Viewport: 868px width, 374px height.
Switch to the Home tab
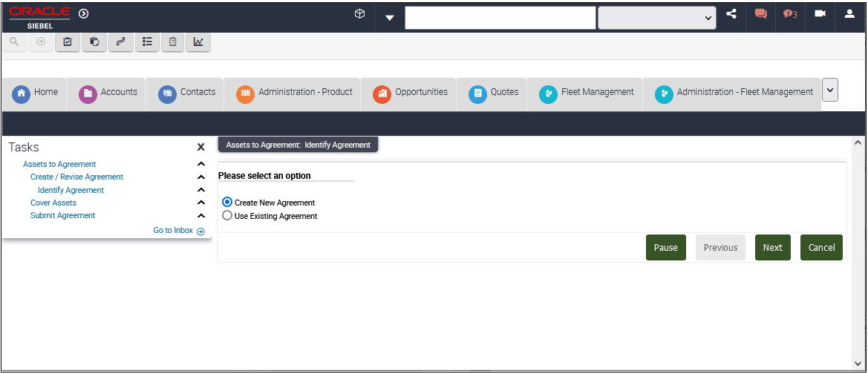pyautogui.click(x=35, y=94)
